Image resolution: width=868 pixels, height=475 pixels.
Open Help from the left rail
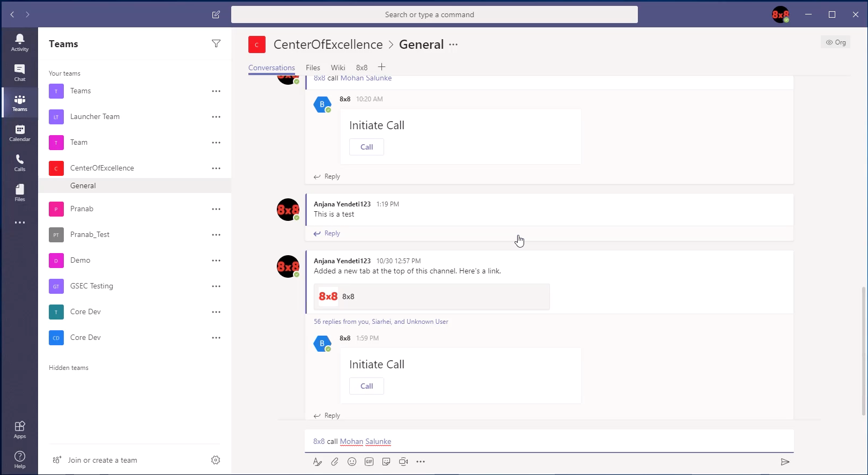pyautogui.click(x=19, y=459)
